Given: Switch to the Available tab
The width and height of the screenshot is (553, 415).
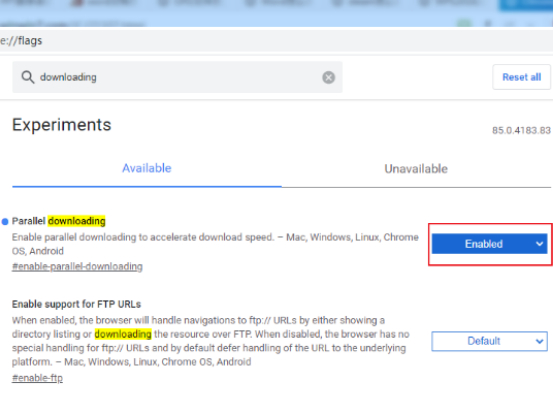Looking at the screenshot, I should click(x=147, y=169).
